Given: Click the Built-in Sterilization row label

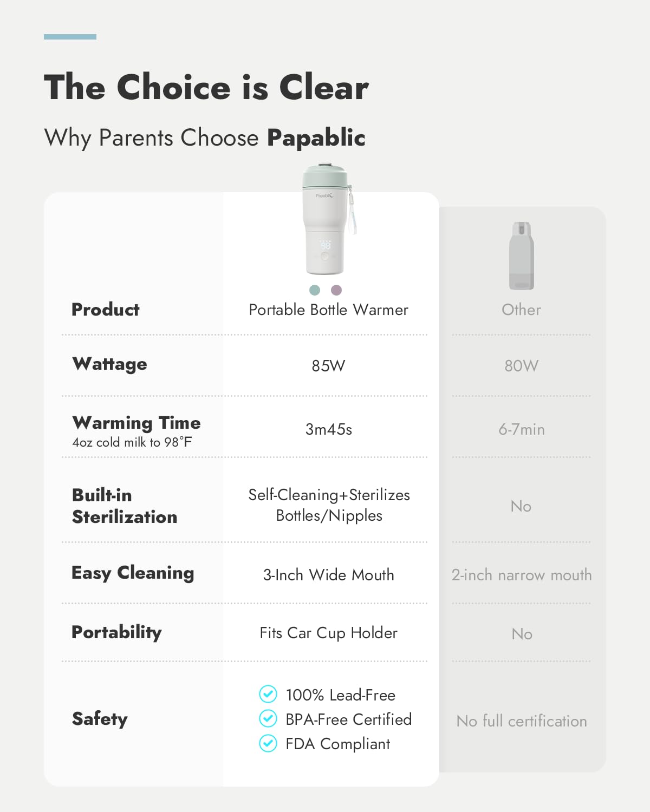Looking at the screenshot, I should click(x=125, y=506).
